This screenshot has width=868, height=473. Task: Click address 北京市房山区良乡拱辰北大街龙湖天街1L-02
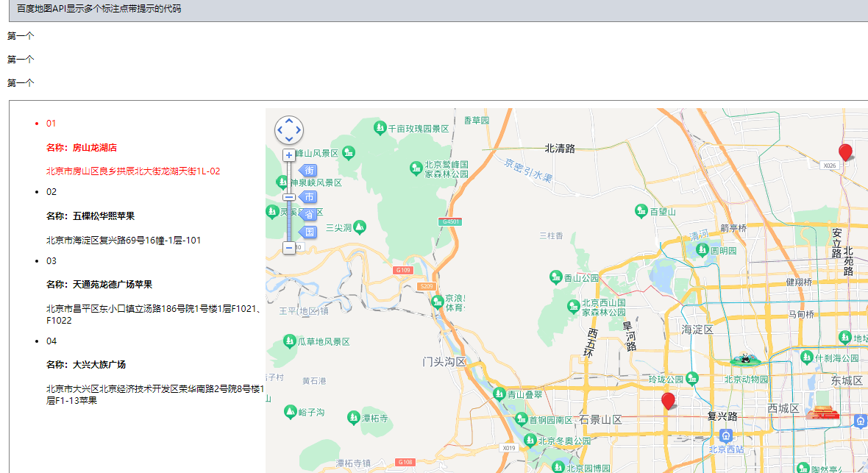point(133,171)
